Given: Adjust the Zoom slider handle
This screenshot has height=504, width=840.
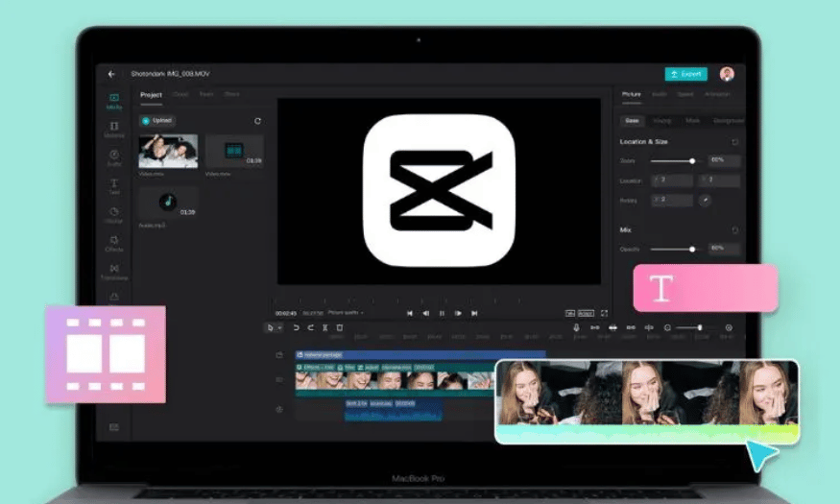Looking at the screenshot, I should pos(692,160).
